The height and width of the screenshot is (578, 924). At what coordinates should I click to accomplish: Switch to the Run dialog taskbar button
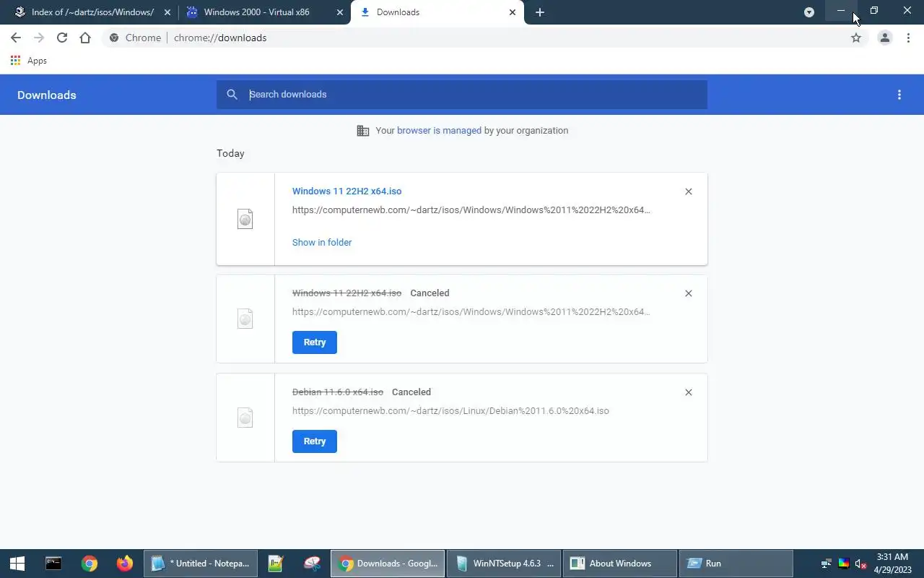[x=736, y=564]
